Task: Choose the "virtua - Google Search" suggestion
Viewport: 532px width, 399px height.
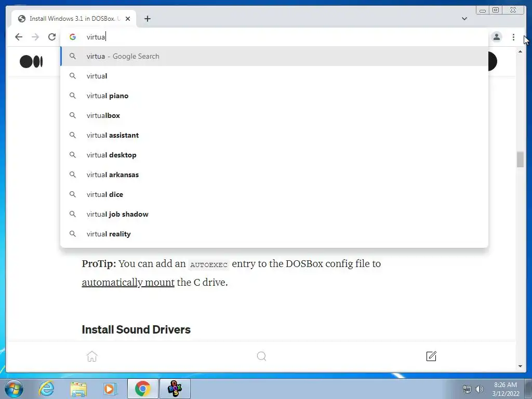Action: 274,56
